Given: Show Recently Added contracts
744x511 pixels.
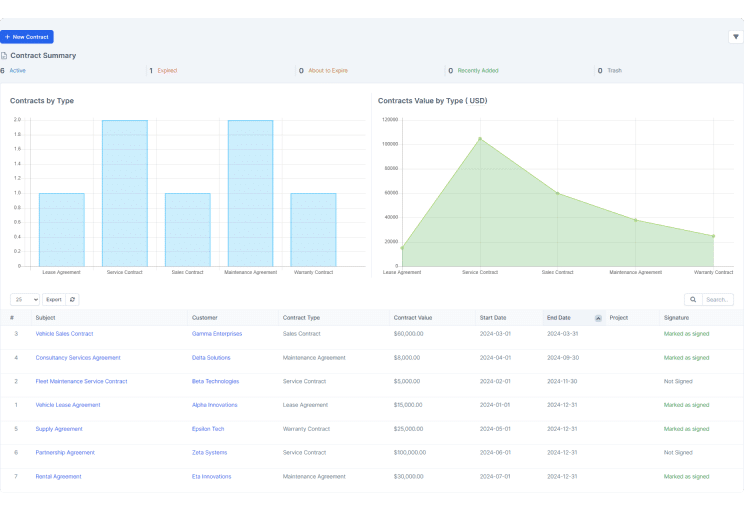Looking at the screenshot, I should (477, 71).
